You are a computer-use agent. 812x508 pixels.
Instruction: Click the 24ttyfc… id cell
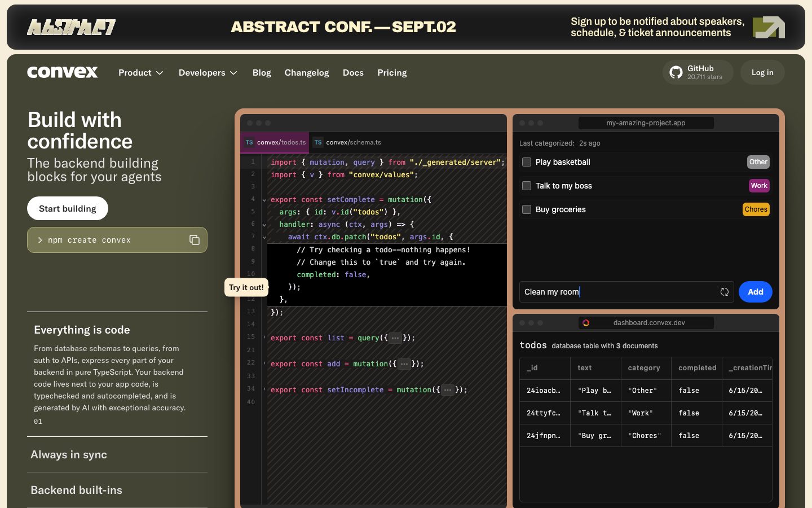545,413
